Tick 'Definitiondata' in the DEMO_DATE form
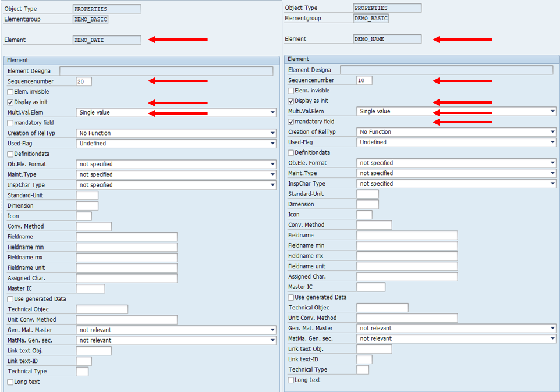Image resolution: width=560 pixels, height=392 pixels. 10,154
